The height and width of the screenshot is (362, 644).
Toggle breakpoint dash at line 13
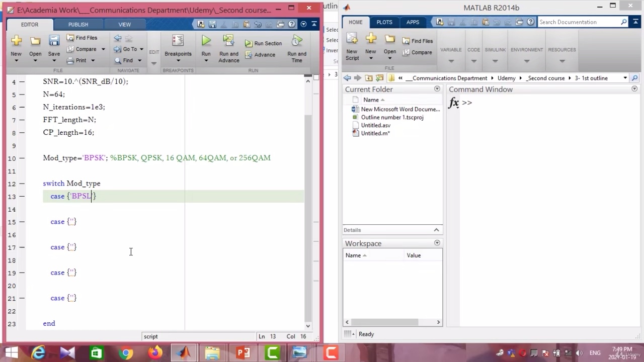coord(22,197)
